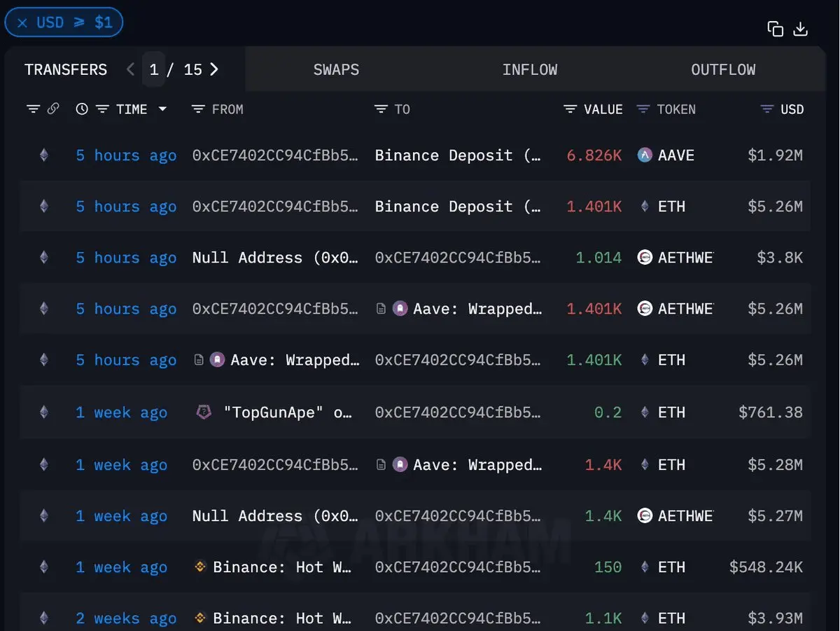Open recipient address in the 150 ETH row

pyautogui.click(x=458, y=567)
